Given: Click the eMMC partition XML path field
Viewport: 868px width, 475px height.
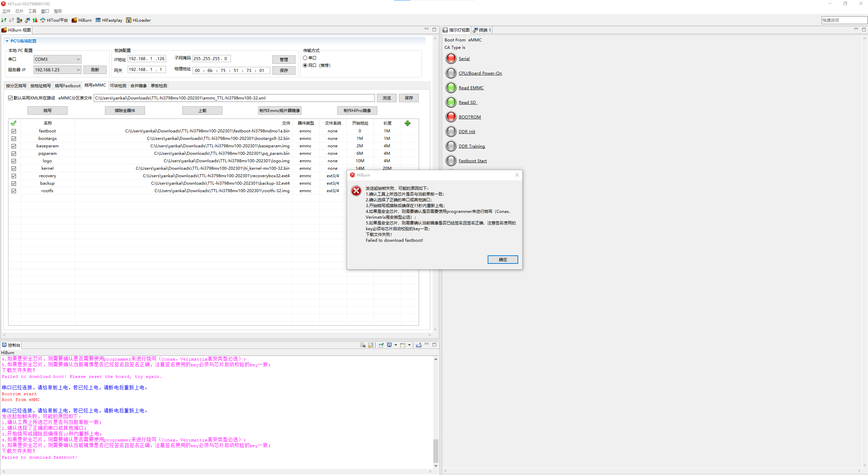Looking at the screenshot, I should coord(234,98).
